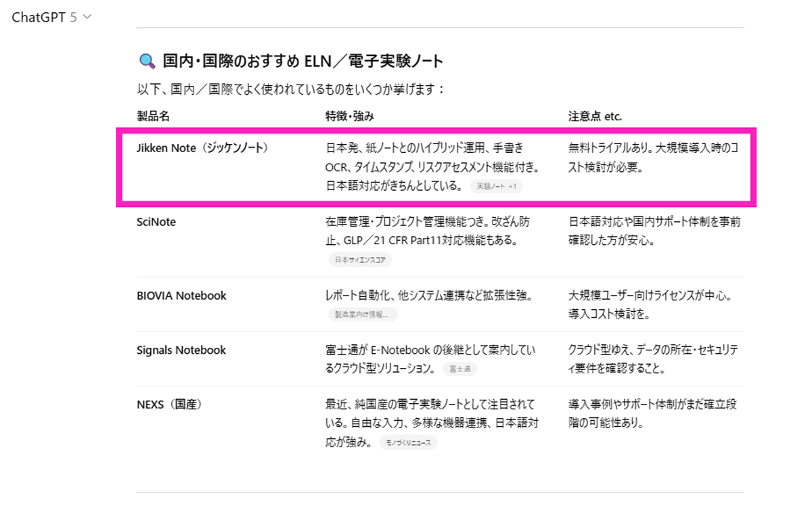Select the Jikken Note（ジッケンノート） cell

(203, 148)
